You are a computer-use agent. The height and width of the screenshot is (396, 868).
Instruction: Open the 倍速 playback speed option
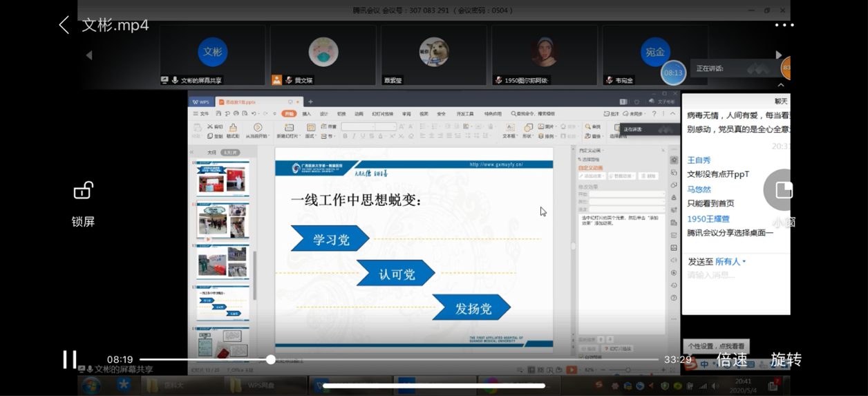pos(732,359)
